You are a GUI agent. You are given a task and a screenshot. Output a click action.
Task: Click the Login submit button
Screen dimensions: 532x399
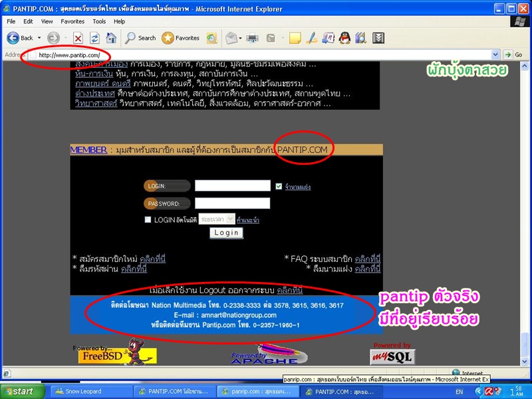coord(226,233)
